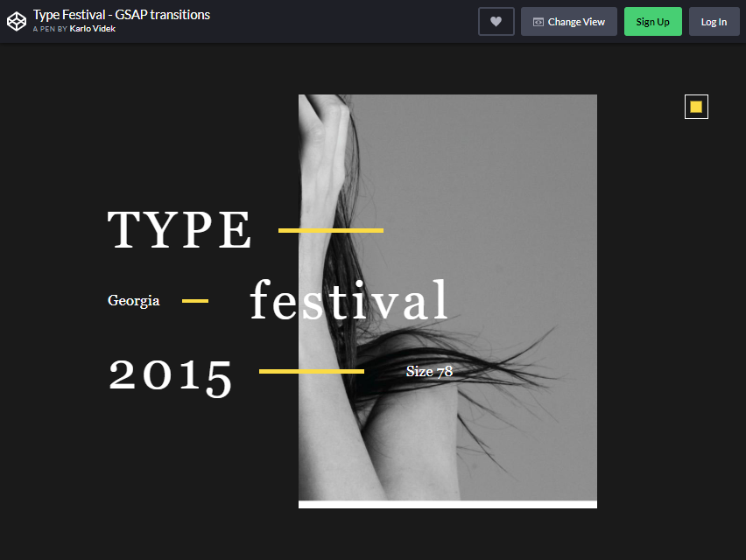746x560 pixels.
Task: Toggle the yellow square button
Action: tap(696, 107)
